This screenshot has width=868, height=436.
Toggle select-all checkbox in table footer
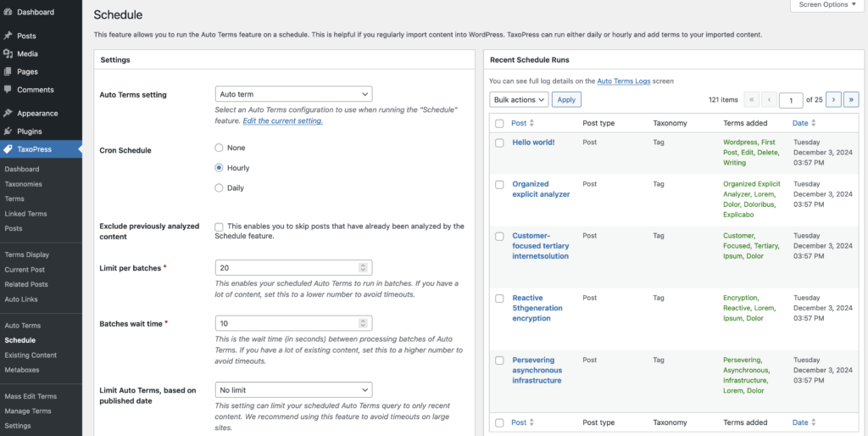[x=499, y=422]
